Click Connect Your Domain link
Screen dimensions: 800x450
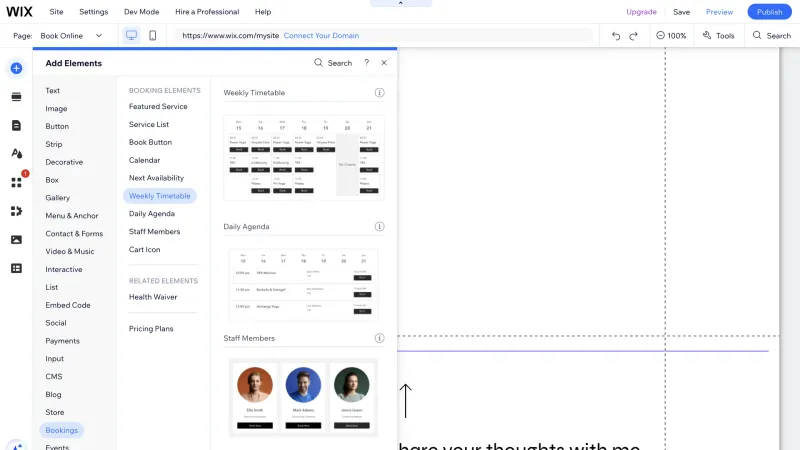(x=321, y=36)
